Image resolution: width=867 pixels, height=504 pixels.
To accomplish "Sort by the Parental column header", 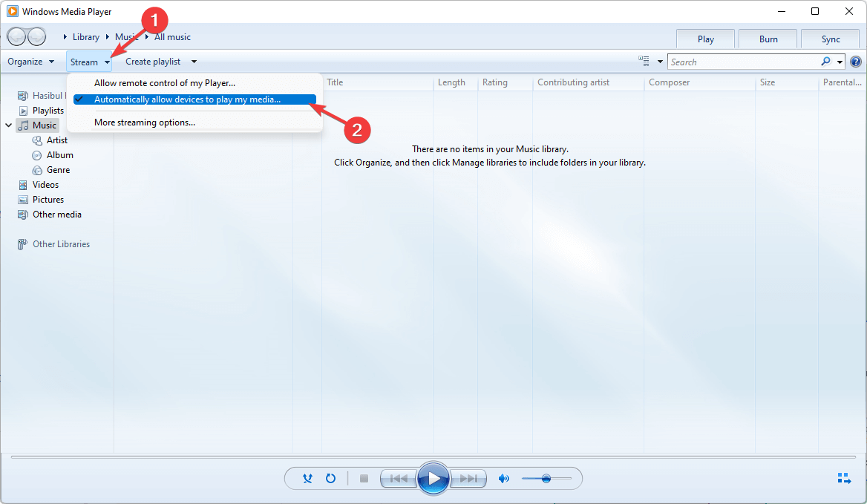I will (x=842, y=82).
